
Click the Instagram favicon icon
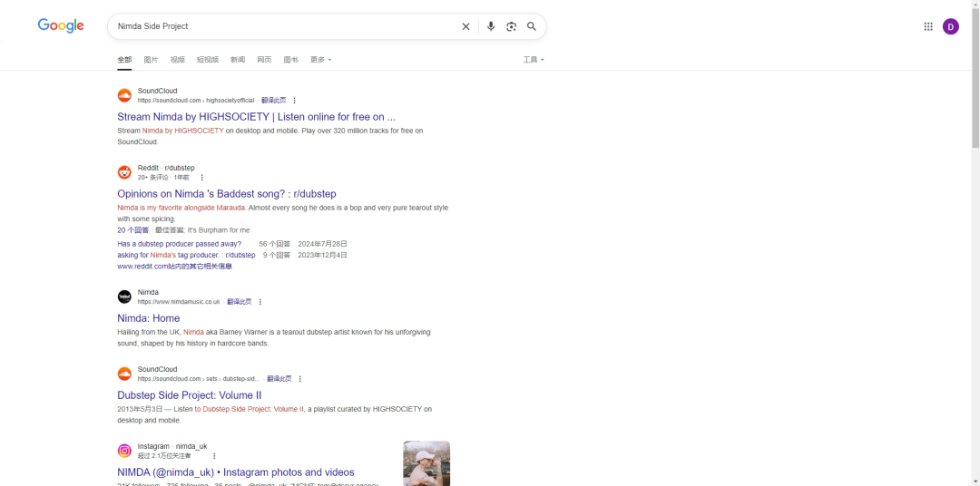(x=124, y=451)
